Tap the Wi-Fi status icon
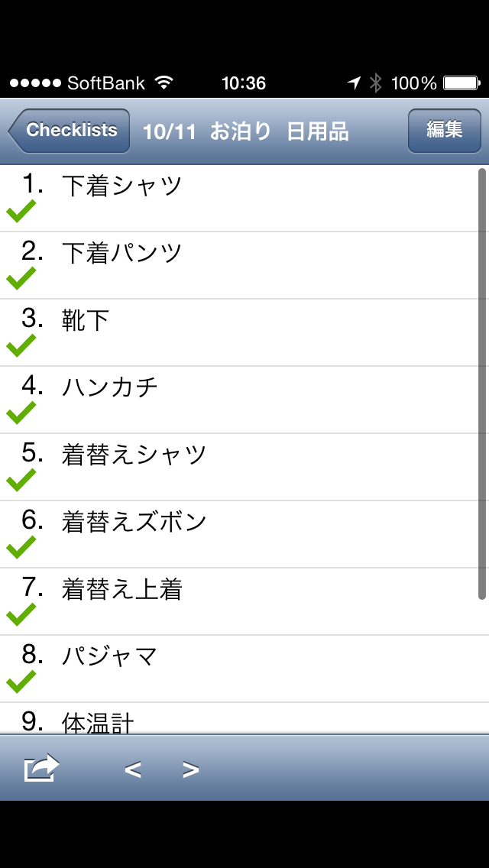Screen dimensions: 489x868 [164, 83]
